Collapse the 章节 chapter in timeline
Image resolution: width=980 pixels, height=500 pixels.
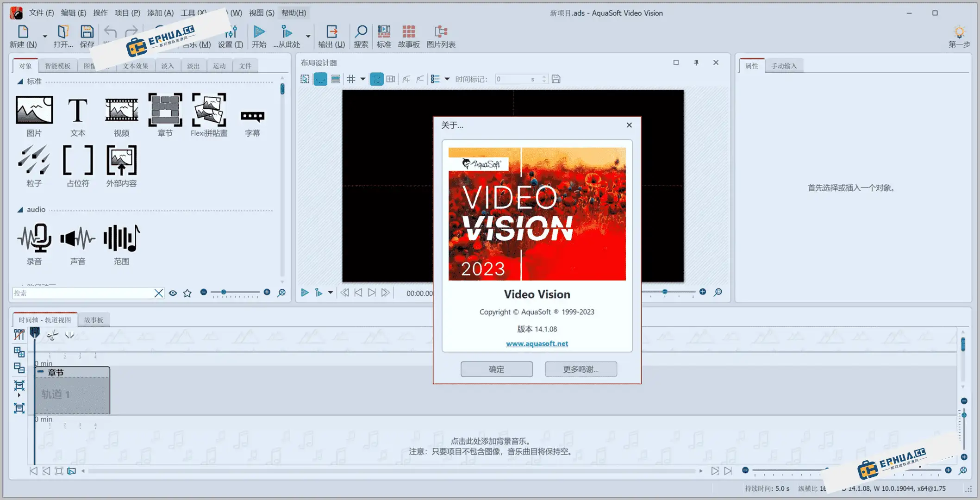(41, 372)
